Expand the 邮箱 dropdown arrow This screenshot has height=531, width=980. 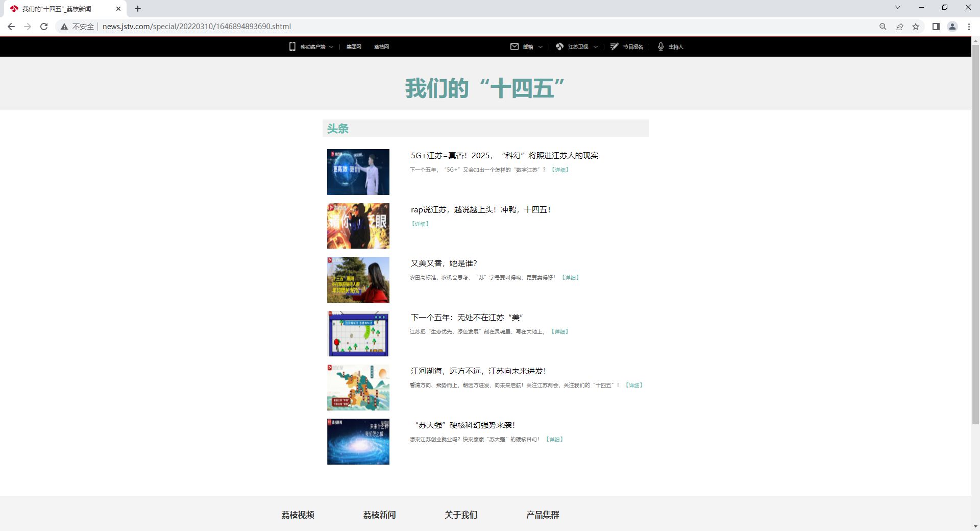541,47
